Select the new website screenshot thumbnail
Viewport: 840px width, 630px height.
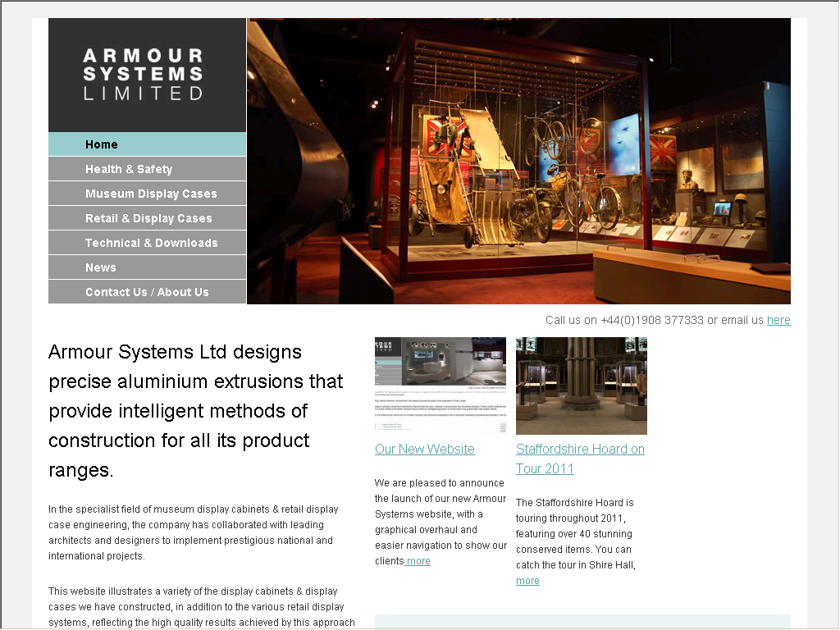click(441, 386)
